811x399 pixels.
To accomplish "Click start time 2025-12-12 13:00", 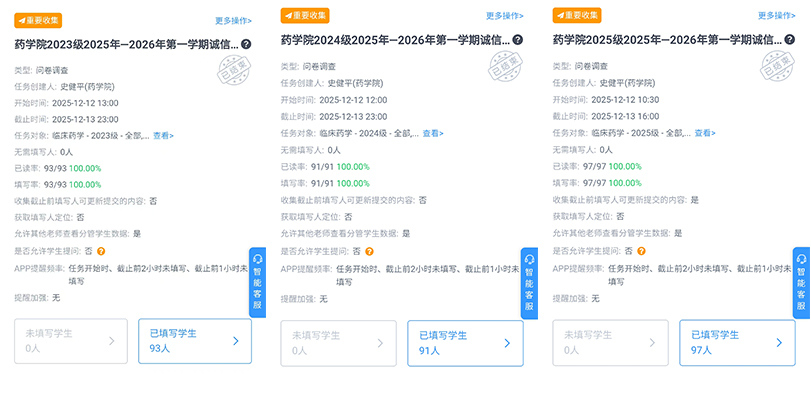I will tap(85, 103).
